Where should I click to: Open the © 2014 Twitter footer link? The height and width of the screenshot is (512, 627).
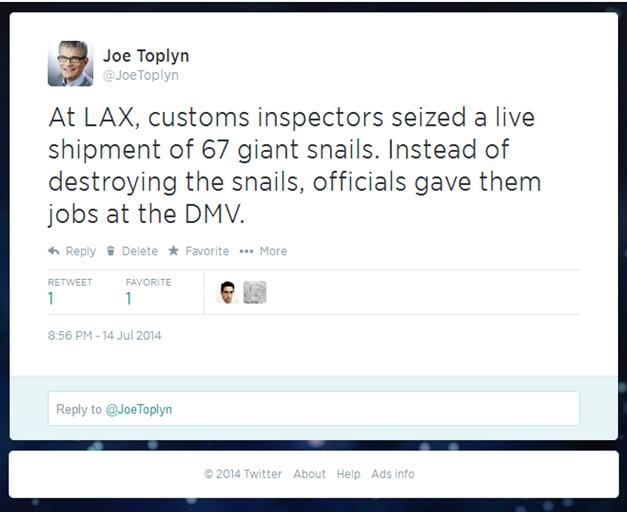pos(243,474)
